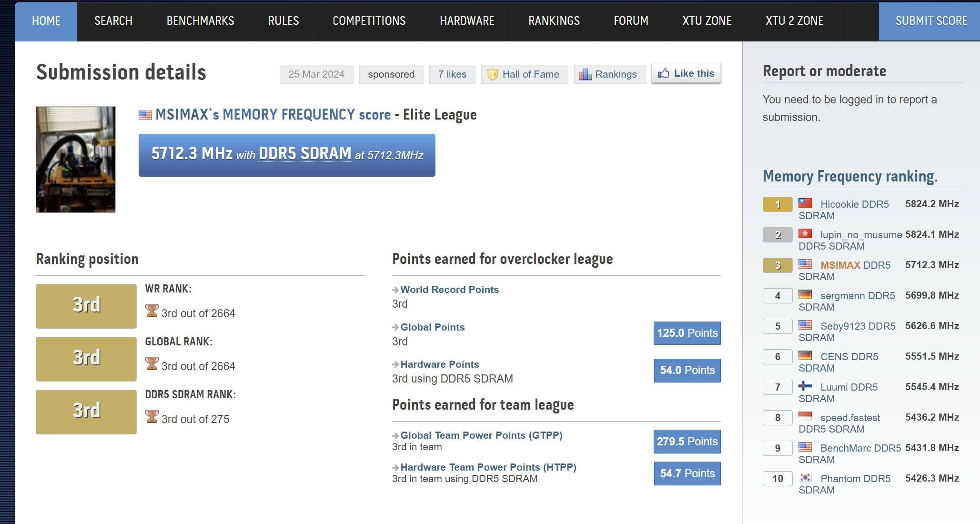
Task: Click DDR5 SDRAM link in score banner
Action: tap(305, 153)
